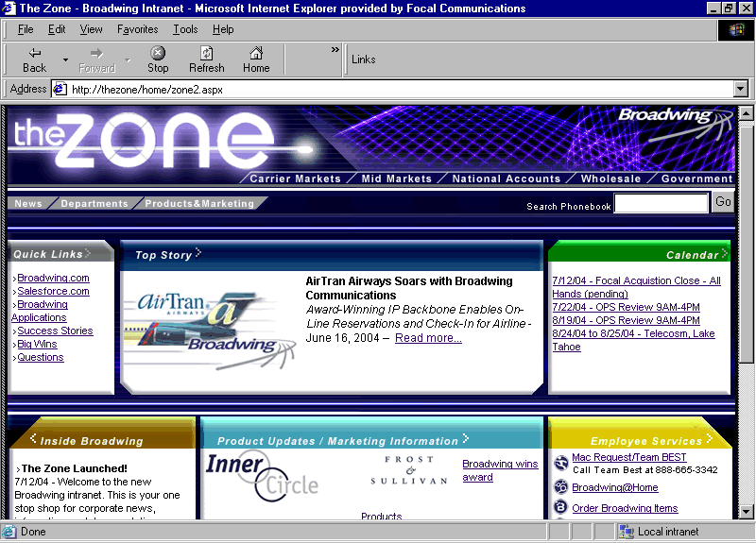Go to the Home page button

[256, 59]
